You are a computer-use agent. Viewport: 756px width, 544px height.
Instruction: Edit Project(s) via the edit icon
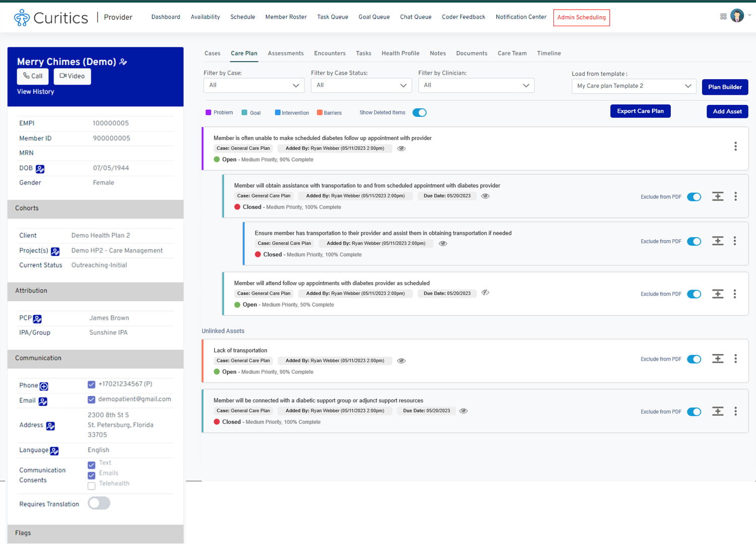[55, 251]
